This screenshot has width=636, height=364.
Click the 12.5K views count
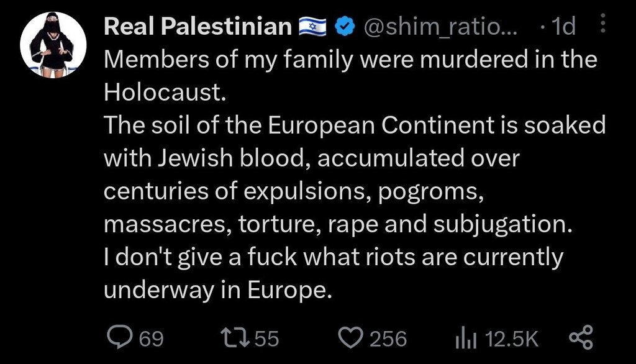pyautogui.click(x=512, y=339)
